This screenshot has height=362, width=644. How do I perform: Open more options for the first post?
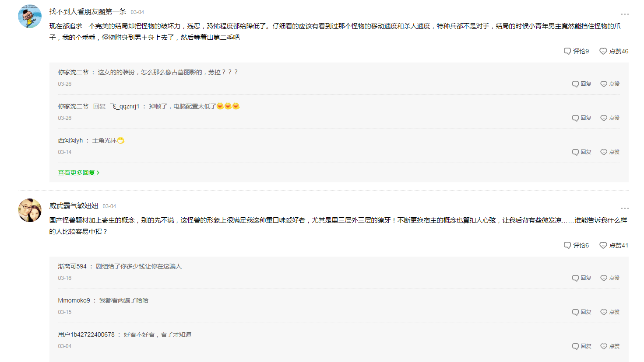point(624,14)
